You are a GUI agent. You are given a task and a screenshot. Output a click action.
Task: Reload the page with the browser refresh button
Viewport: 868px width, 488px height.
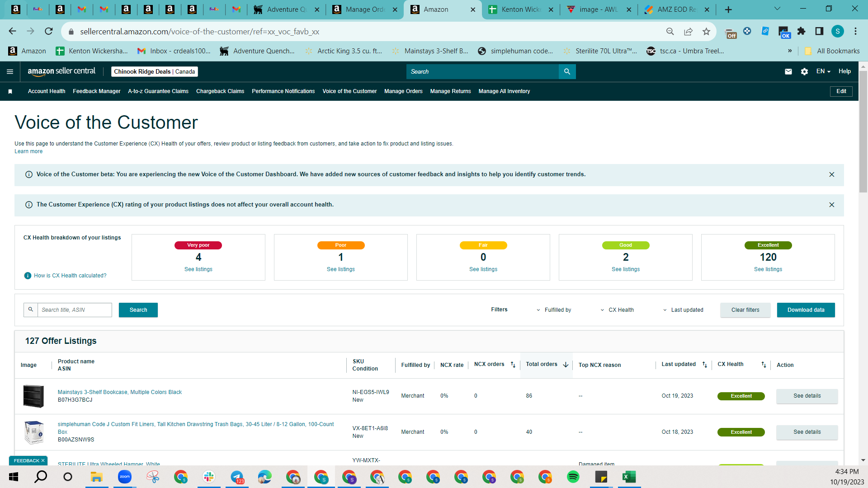pyautogui.click(x=49, y=31)
